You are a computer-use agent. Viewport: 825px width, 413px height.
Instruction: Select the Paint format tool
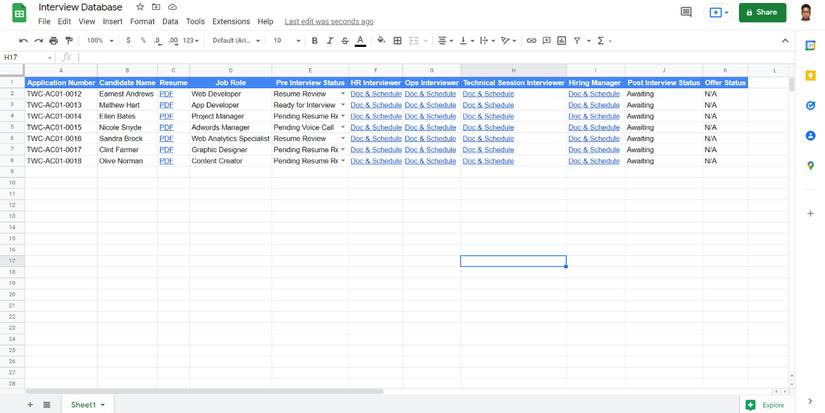(68, 41)
